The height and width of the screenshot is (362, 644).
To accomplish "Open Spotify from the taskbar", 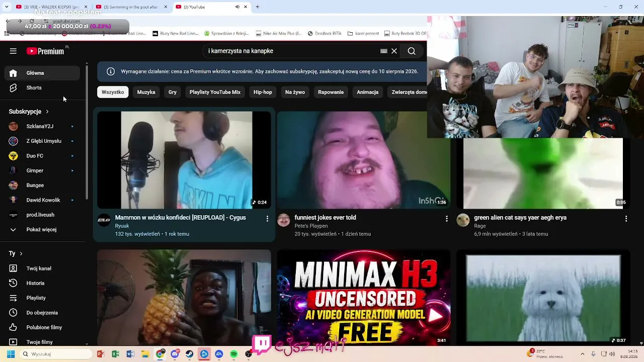I will point(234,354).
